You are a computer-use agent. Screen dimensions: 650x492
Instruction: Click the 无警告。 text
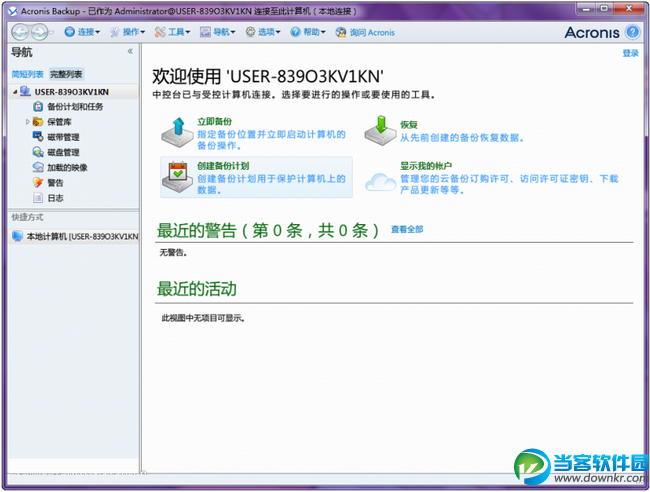click(173, 252)
